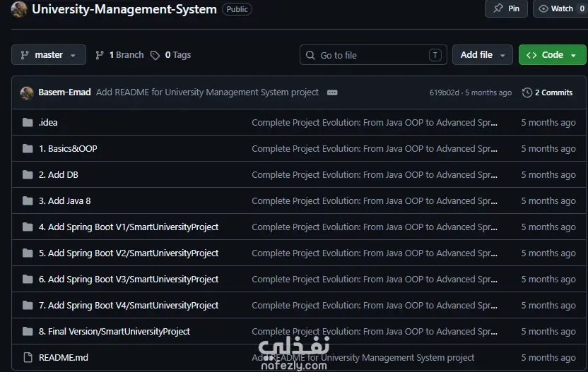This screenshot has height=372, width=588.
Task: Open commit message in Spring Boot V3 row
Action: tap(375, 280)
